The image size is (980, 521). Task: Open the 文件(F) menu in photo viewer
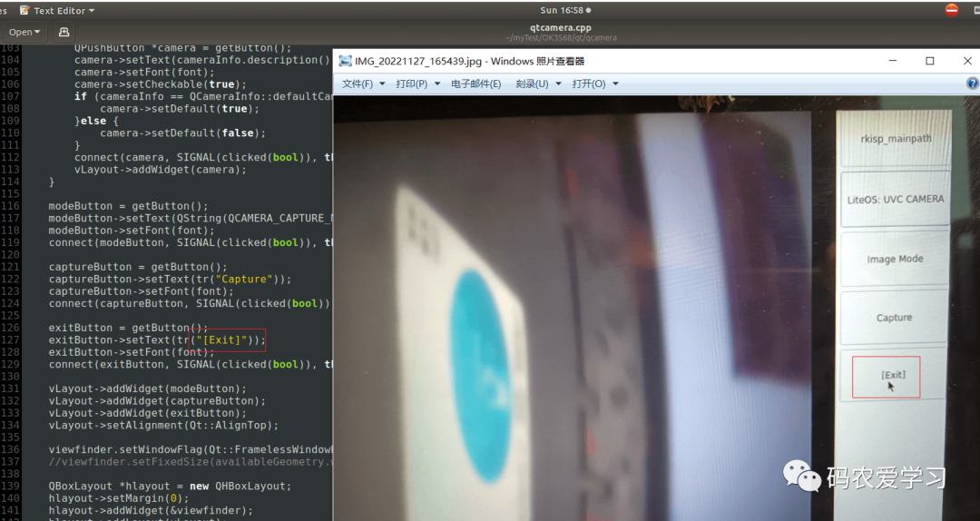coord(358,84)
